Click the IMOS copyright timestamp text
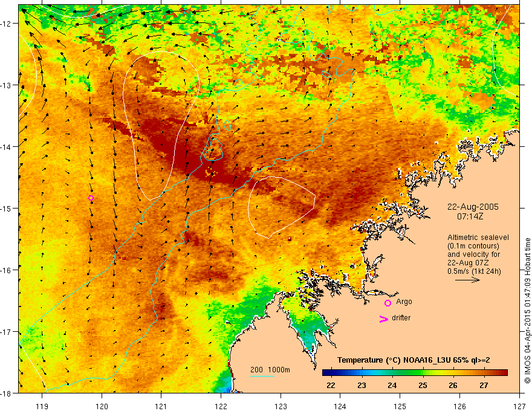 527,310
